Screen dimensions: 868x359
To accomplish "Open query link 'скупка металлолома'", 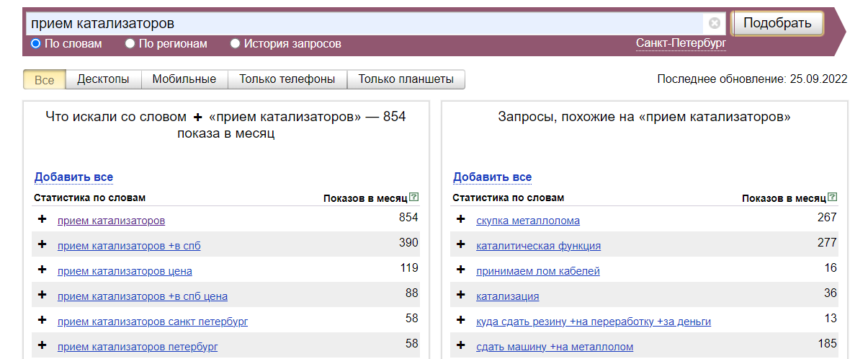I will (528, 221).
